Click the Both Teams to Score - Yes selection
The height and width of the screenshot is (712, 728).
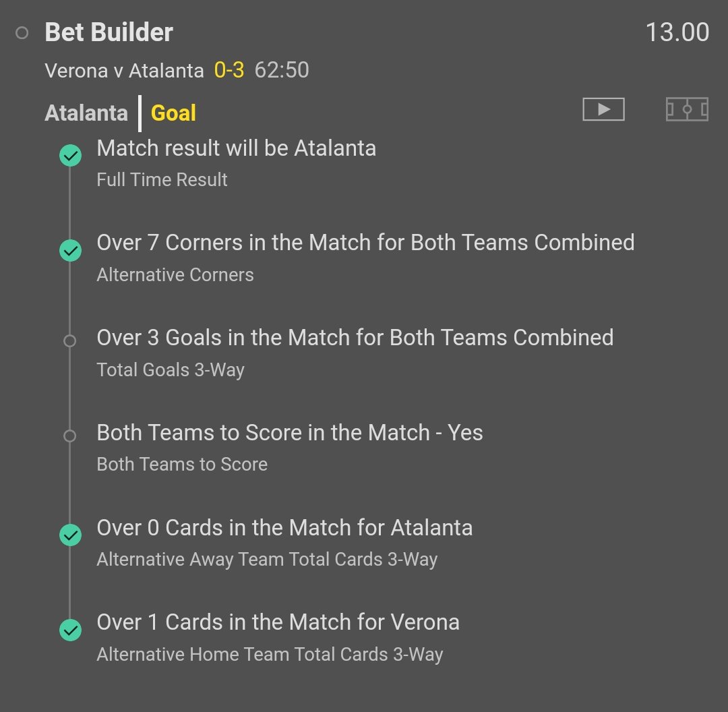click(x=290, y=432)
